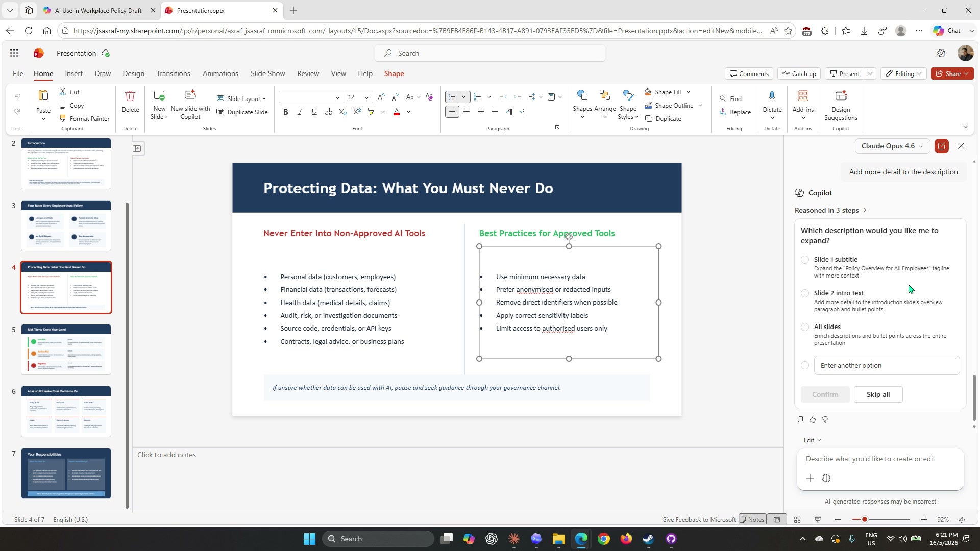Viewport: 980px width, 551px height.
Task: Toggle numbered list formatting
Action: [x=478, y=97]
